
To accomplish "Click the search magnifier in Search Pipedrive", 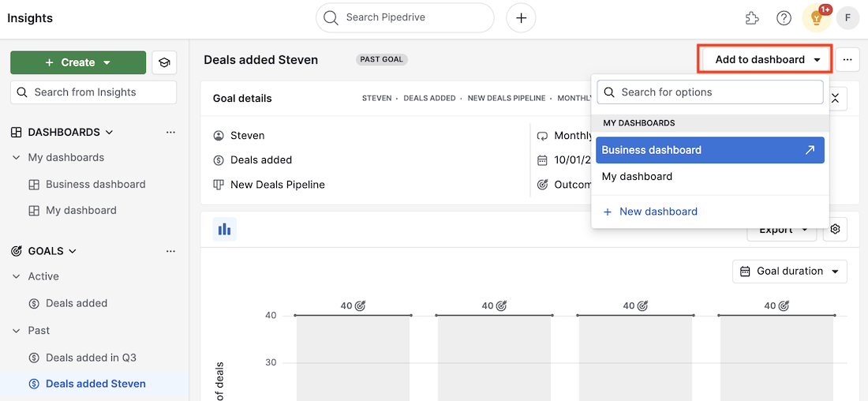I will [331, 17].
